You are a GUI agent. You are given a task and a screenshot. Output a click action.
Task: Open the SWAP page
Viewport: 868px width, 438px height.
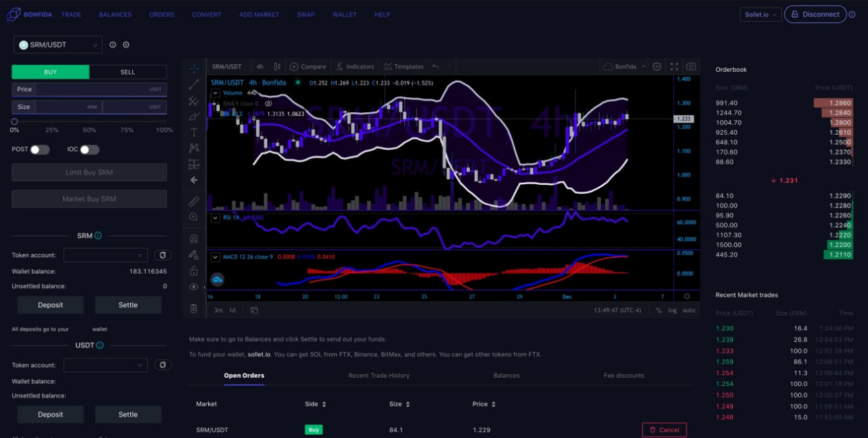click(306, 14)
